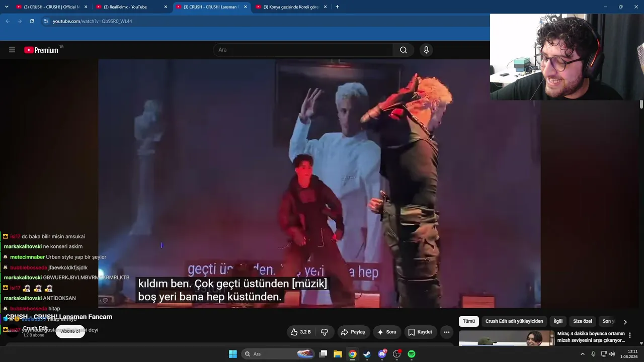This screenshot has height=362, width=644.
Task: Close the 'Konya gezisinde Koreli' tab
Action: pyautogui.click(x=326, y=7)
